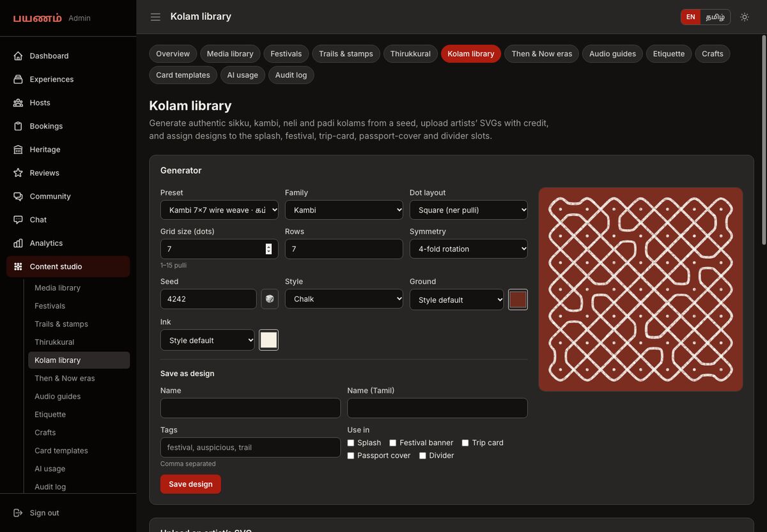Image resolution: width=767 pixels, height=532 pixels.
Task: Open the AI usage tab pill
Action: coord(243,75)
